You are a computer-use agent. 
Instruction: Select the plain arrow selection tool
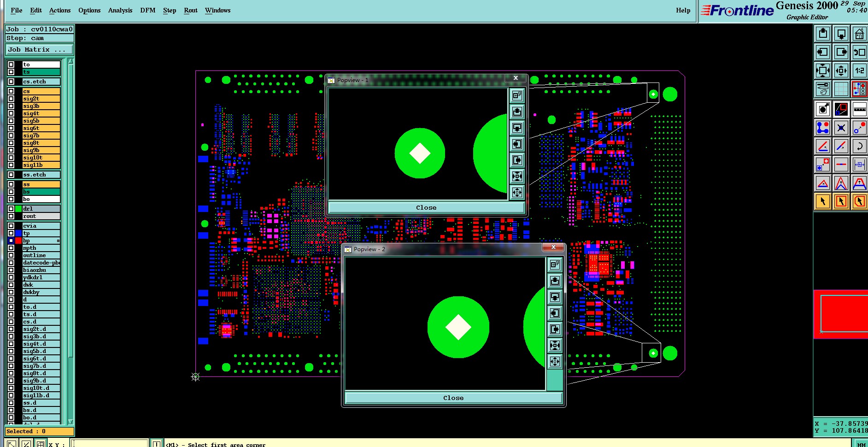point(823,201)
